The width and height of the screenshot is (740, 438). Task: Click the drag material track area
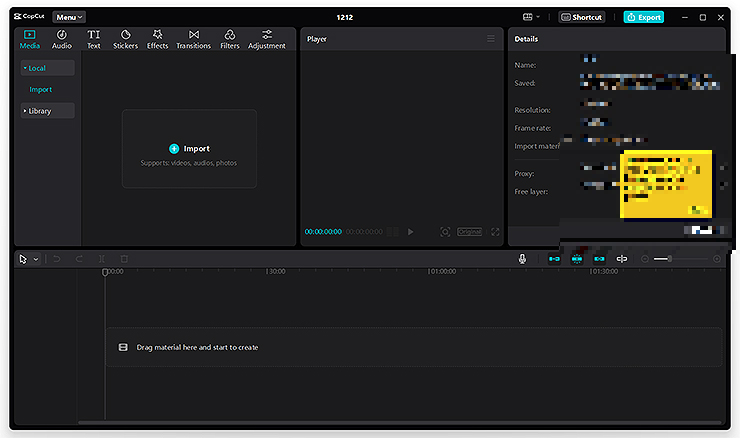coord(414,347)
